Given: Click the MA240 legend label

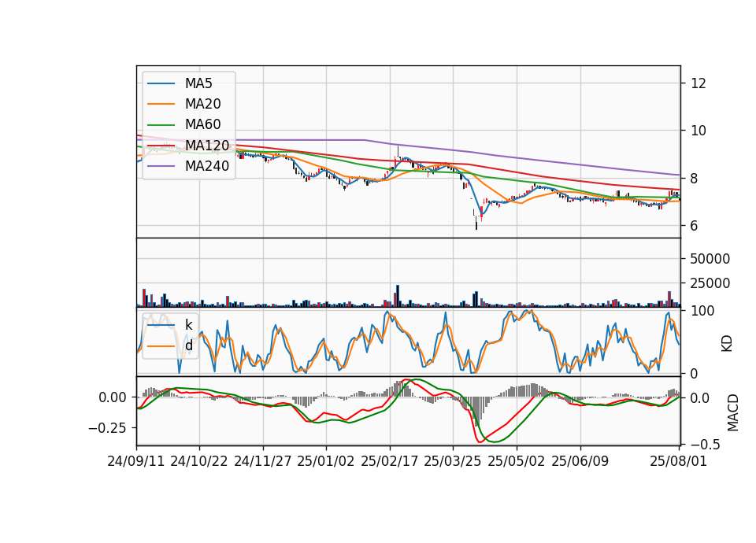Looking at the screenshot, I should [207, 166].
